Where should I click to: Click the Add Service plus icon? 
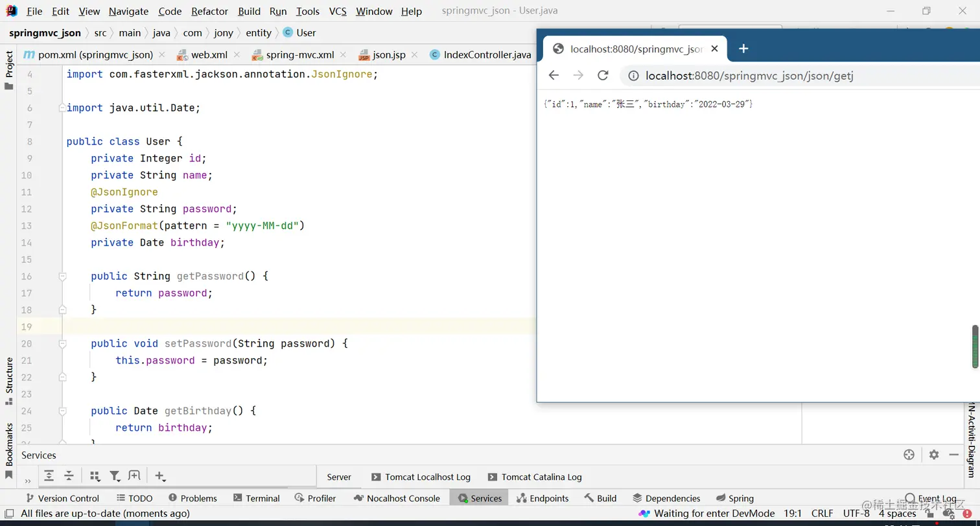click(x=160, y=476)
